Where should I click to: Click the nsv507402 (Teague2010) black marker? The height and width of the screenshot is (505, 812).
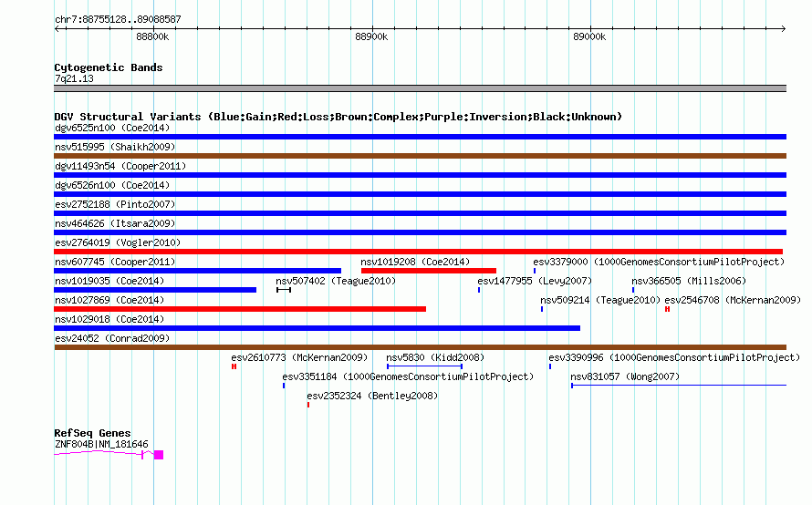click(284, 290)
